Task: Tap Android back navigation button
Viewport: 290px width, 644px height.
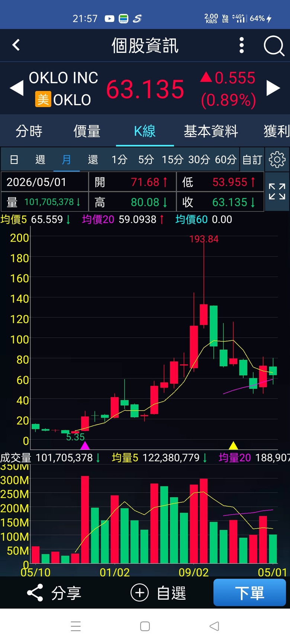Action: 214,626
